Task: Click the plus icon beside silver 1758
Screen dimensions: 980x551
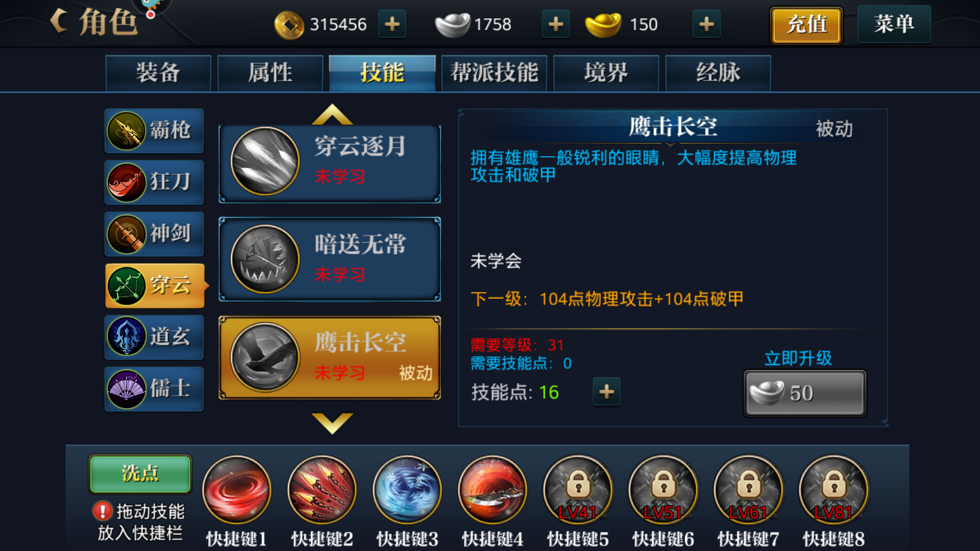Action: 556,24
